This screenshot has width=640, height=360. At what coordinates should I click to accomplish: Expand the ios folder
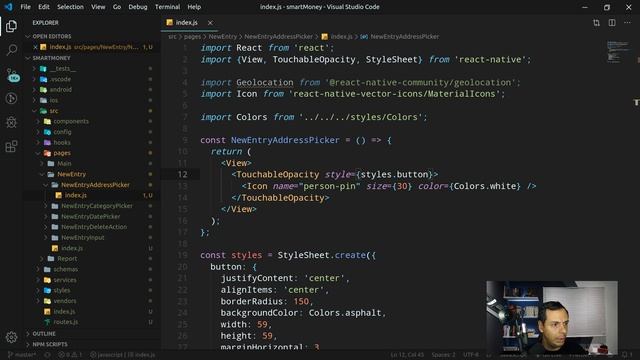[54, 100]
